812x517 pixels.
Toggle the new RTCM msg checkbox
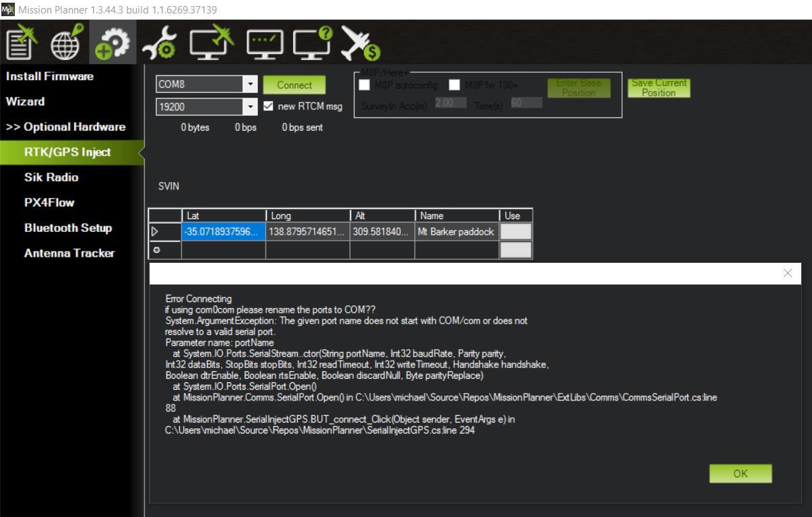click(x=268, y=107)
